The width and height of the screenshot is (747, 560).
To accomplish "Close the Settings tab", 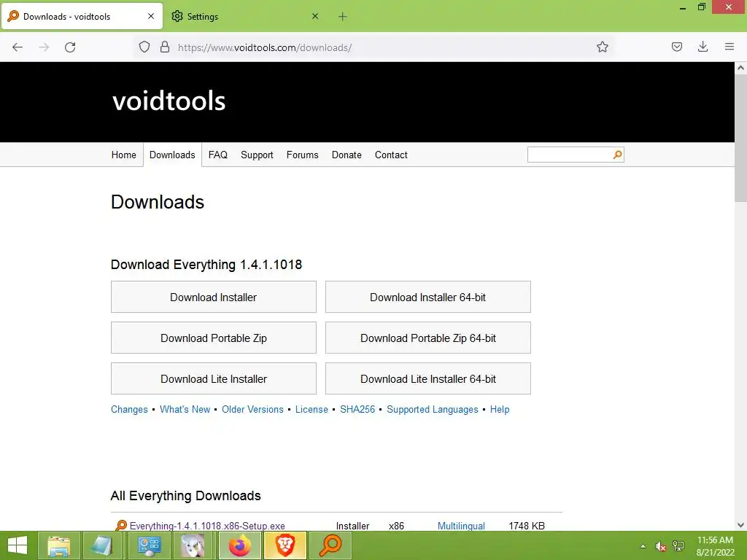I will point(315,16).
